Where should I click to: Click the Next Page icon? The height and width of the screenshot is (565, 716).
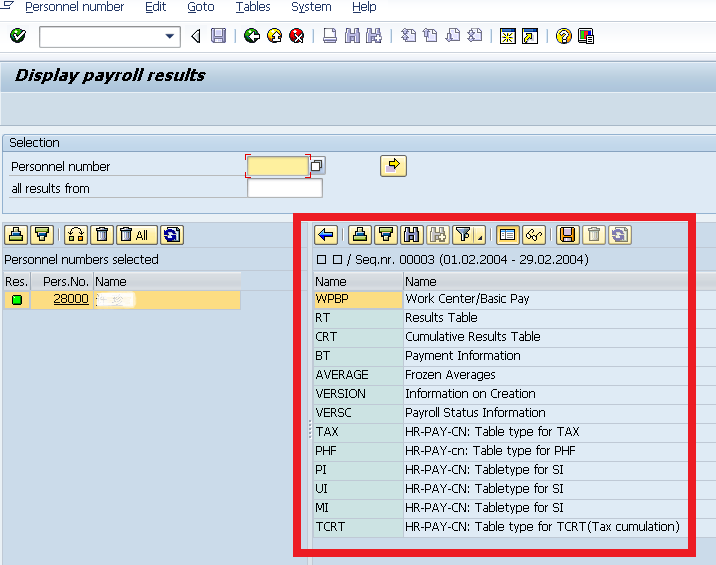click(453, 36)
